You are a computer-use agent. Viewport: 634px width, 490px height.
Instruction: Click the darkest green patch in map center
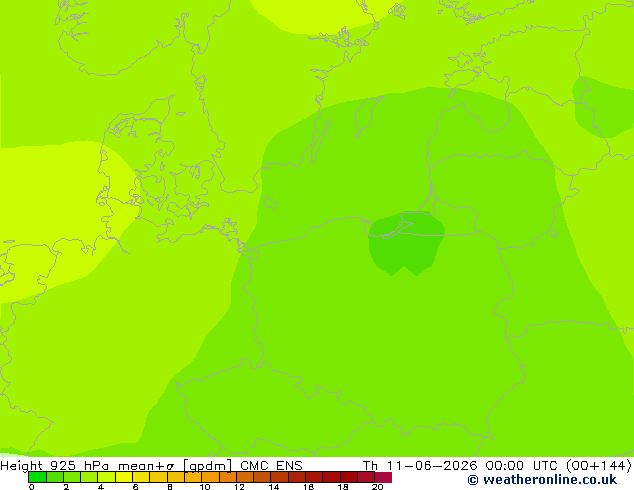[x=406, y=245]
